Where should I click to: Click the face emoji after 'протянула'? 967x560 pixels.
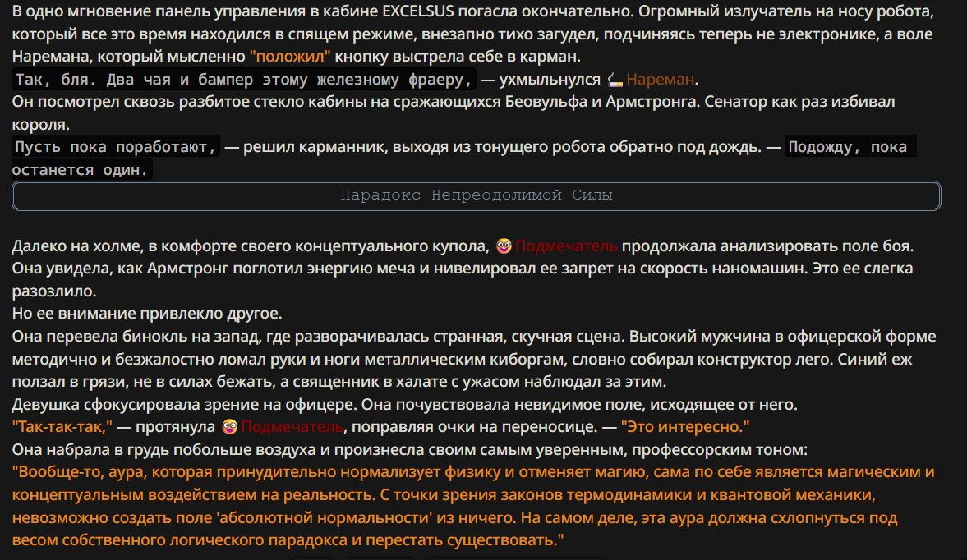(x=230, y=426)
